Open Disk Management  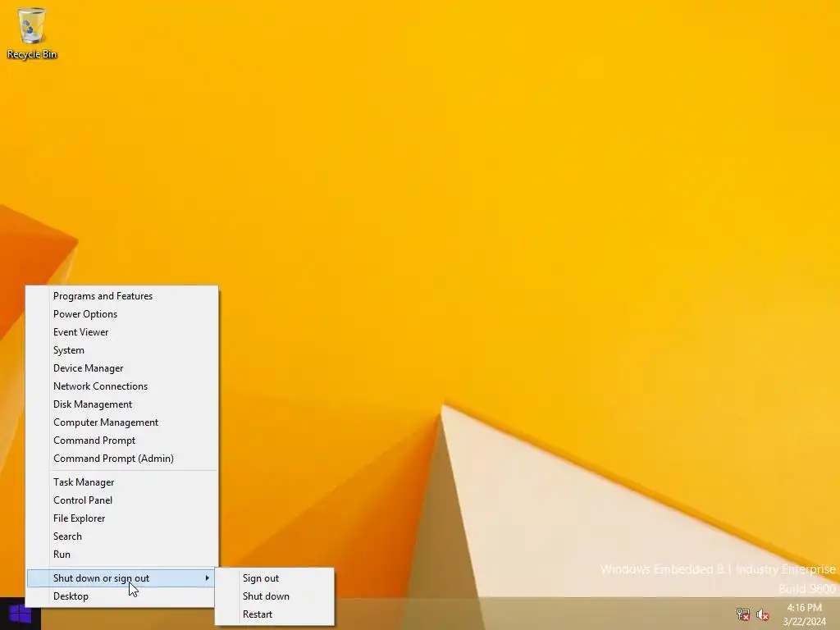(122, 404)
